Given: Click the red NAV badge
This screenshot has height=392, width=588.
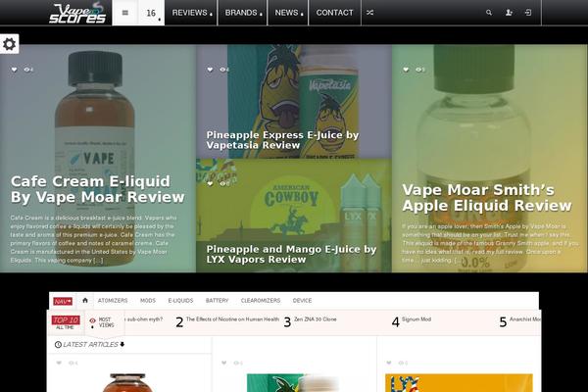Looking at the screenshot, I should click(x=63, y=301).
